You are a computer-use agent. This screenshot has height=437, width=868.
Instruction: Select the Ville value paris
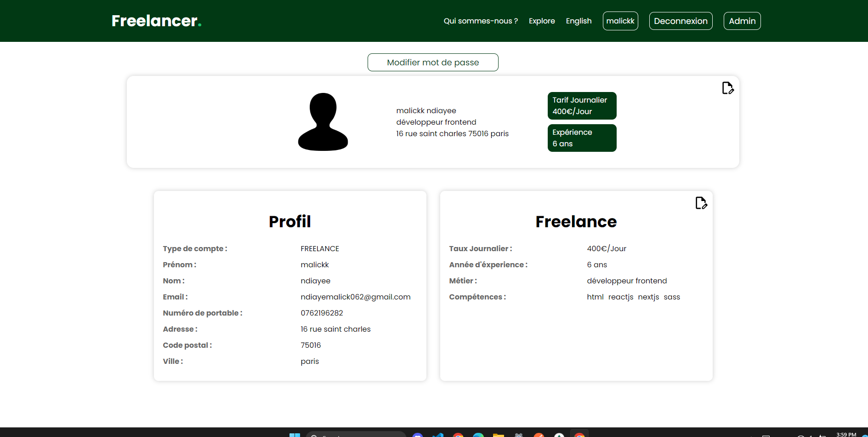[310, 362]
